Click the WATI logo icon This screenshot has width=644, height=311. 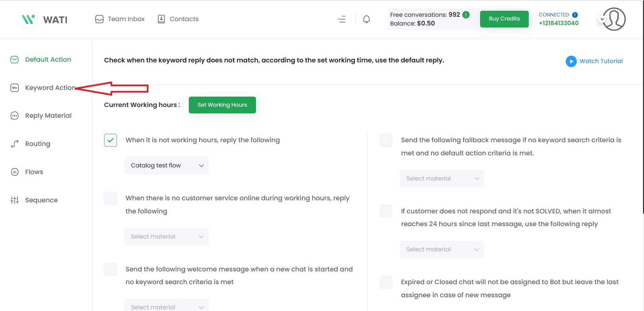[x=29, y=19]
